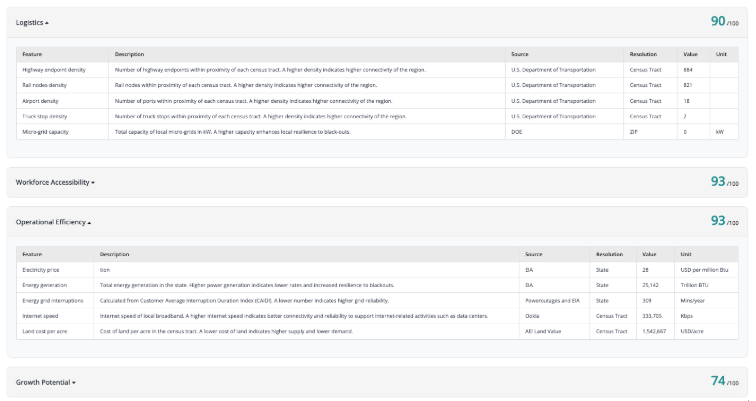Image resolution: width=756 pixels, height=401 pixels.
Task: Select the Highway endpoint density row
Action: pos(53,70)
